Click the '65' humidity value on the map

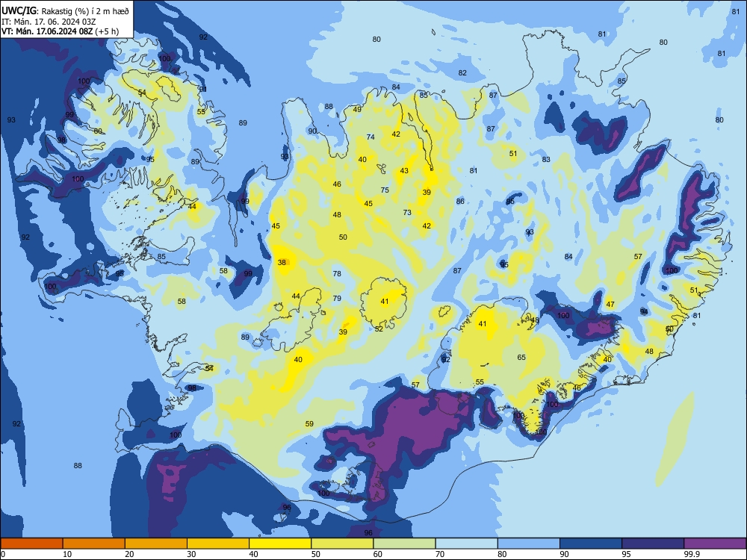click(521, 357)
